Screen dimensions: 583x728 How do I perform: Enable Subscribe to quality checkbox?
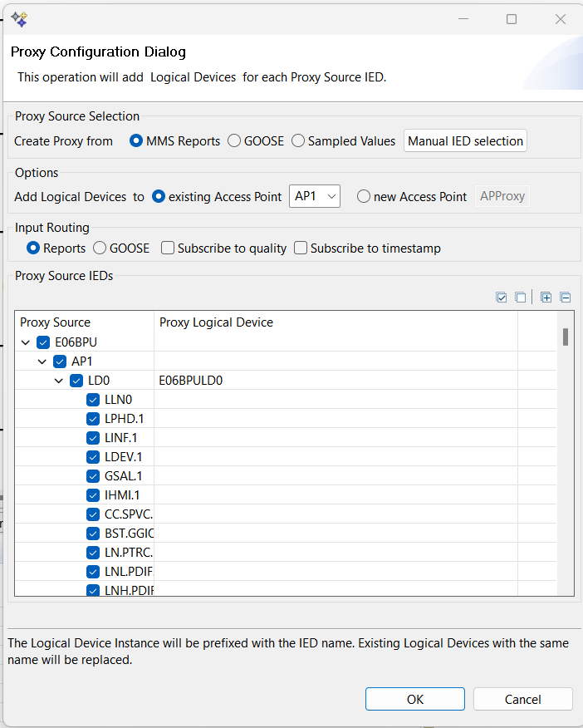168,248
